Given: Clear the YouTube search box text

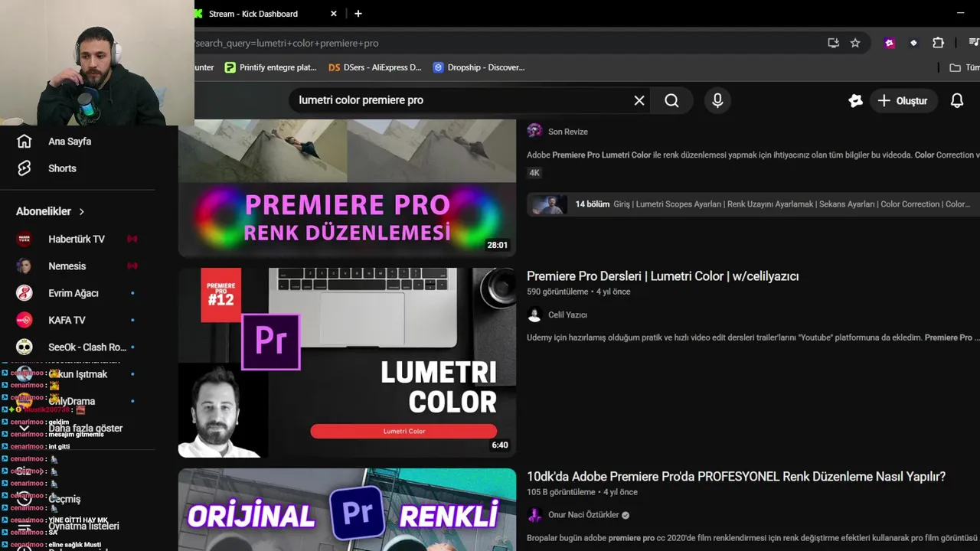Looking at the screenshot, I should [x=639, y=100].
